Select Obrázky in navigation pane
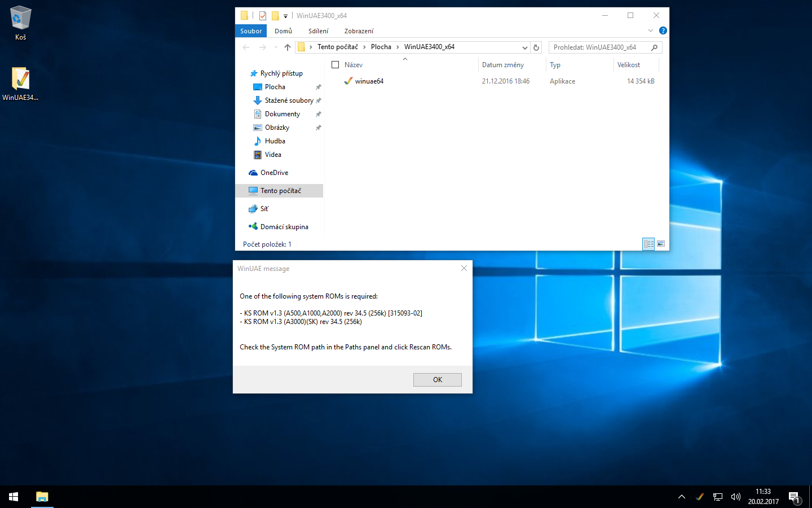 (277, 128)
